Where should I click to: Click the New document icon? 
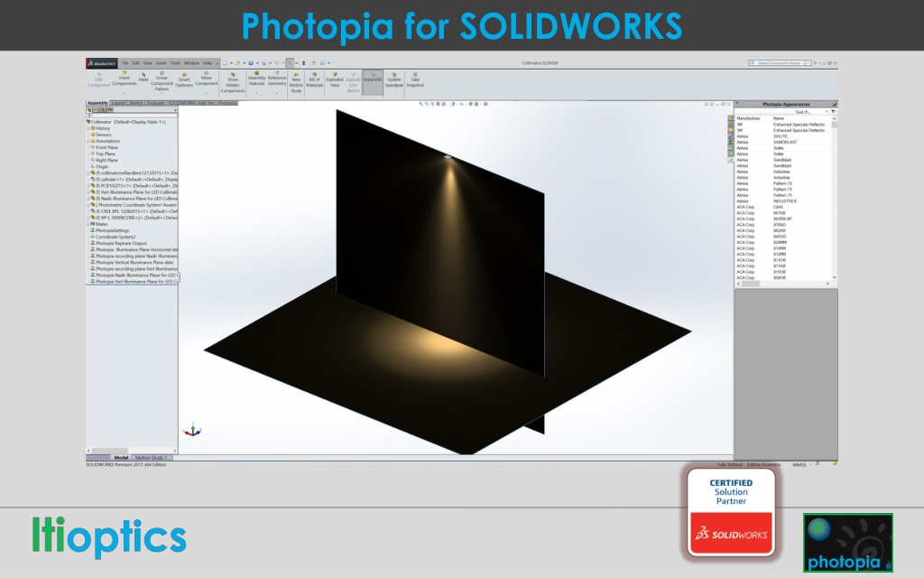click(225, 63)
